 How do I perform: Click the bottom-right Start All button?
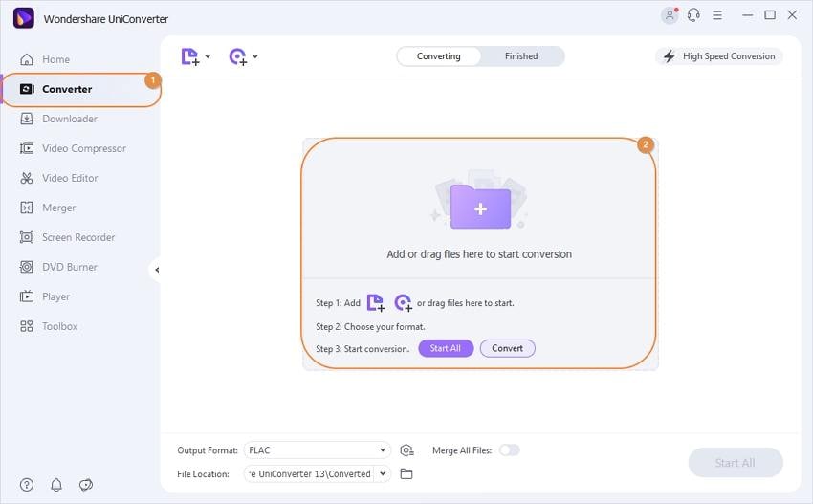click(736, 463)
